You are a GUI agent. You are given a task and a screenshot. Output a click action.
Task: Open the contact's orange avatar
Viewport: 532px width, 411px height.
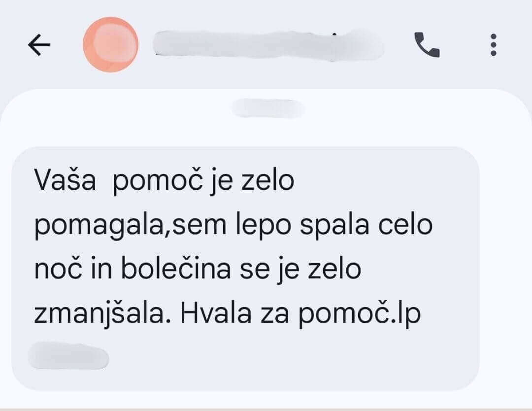[111, 44]
